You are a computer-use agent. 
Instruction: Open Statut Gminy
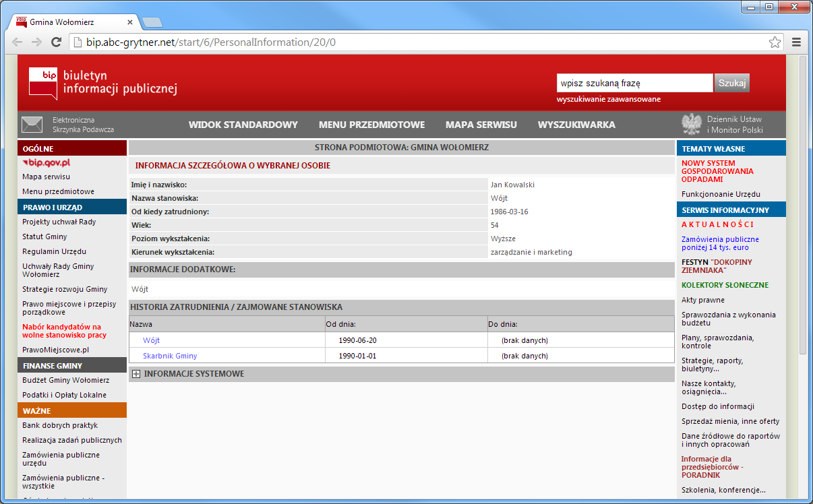pyautogui.click(x=44, y=237)
